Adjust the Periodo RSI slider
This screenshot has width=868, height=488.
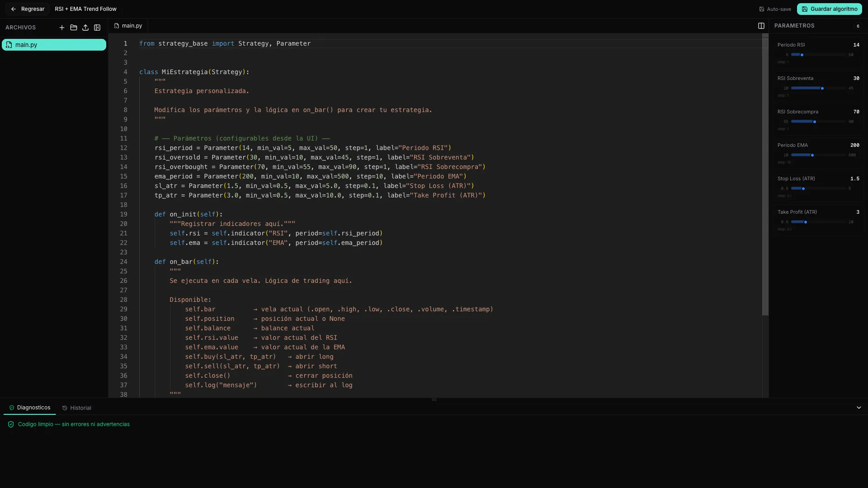tap(818, 55)
